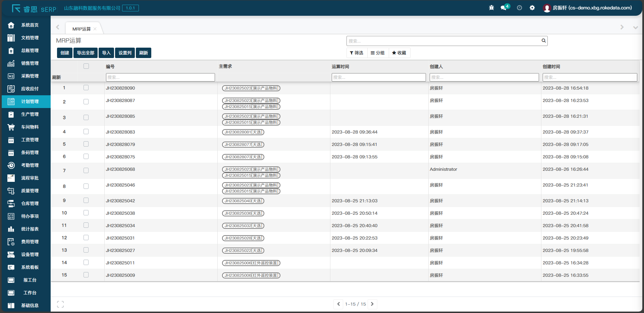Open the 筛选 filter dropdown
Viewport: 644px width, 313px height.
(357, 53)
